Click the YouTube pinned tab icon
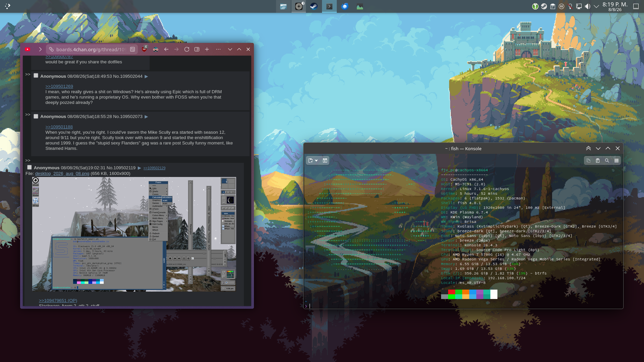The height and width of the screenshot is (362, 644). 28,49
